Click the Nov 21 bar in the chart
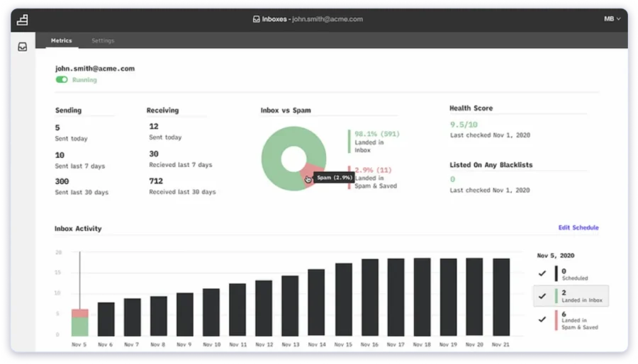Screen dimensions: 638x364 500,297
